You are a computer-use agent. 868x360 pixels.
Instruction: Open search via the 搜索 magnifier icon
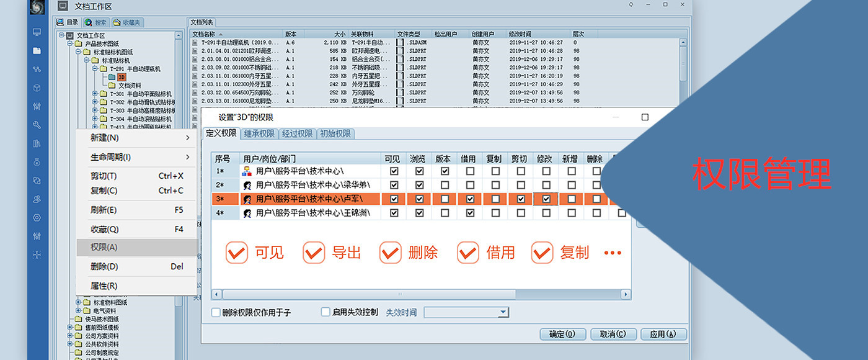(x=88, y=22)
